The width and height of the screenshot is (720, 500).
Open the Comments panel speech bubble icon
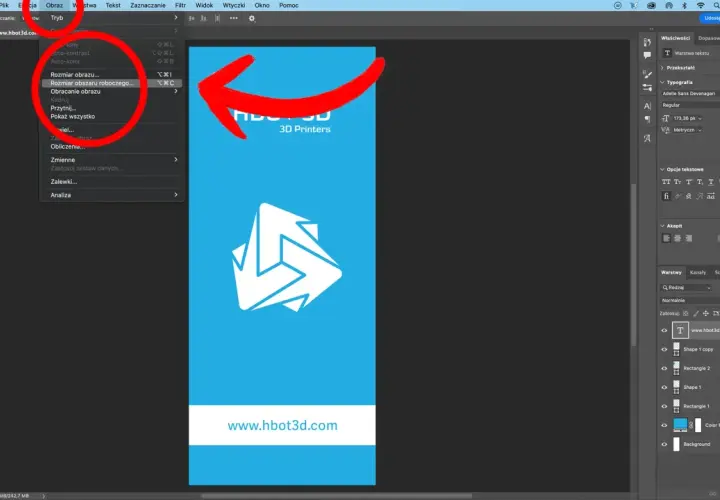647,55
